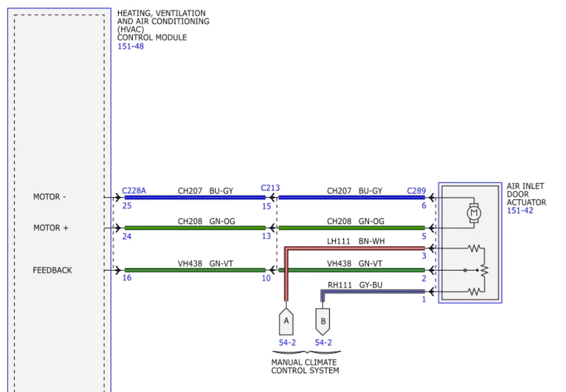Select the FEEDBACK label
Screen dimensions: 566x392
[x=52, y=270]
